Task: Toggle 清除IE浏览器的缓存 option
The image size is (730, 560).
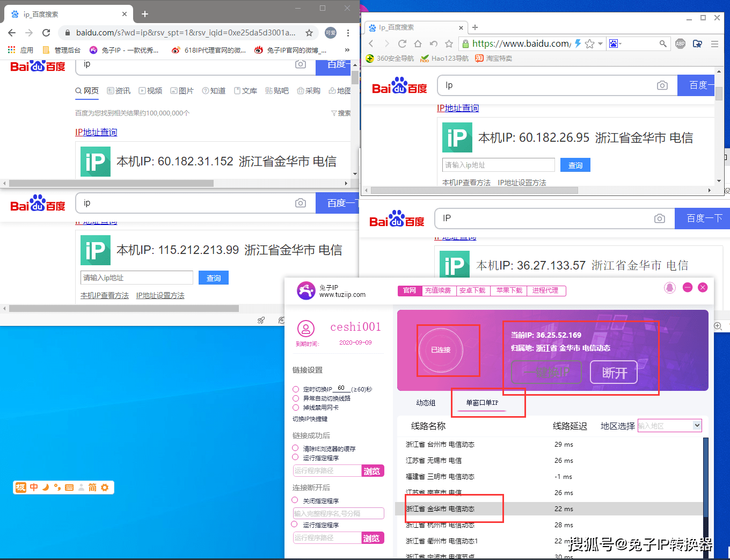Action: pyautogui.click(x=295, y=448)
